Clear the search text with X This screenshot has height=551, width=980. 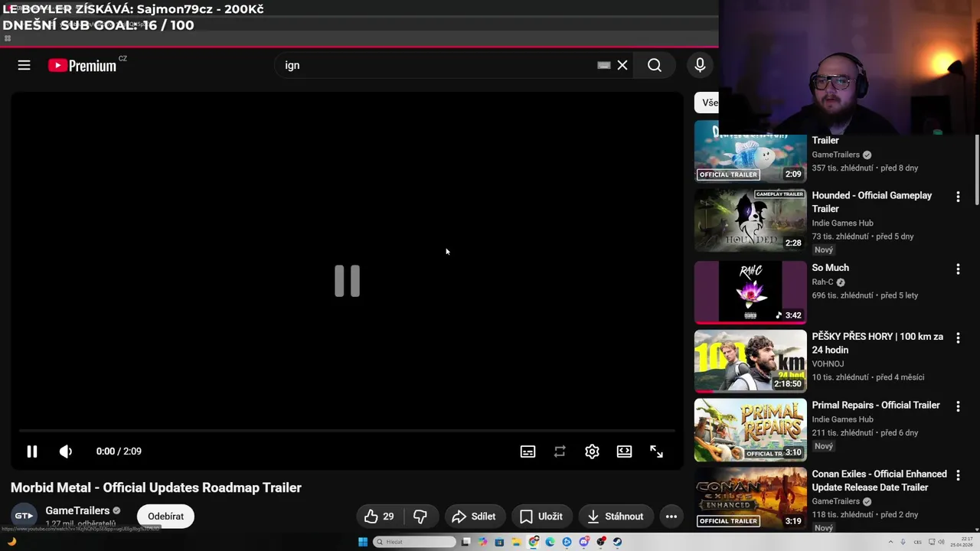pyautogui.click(x=622, y=65)
